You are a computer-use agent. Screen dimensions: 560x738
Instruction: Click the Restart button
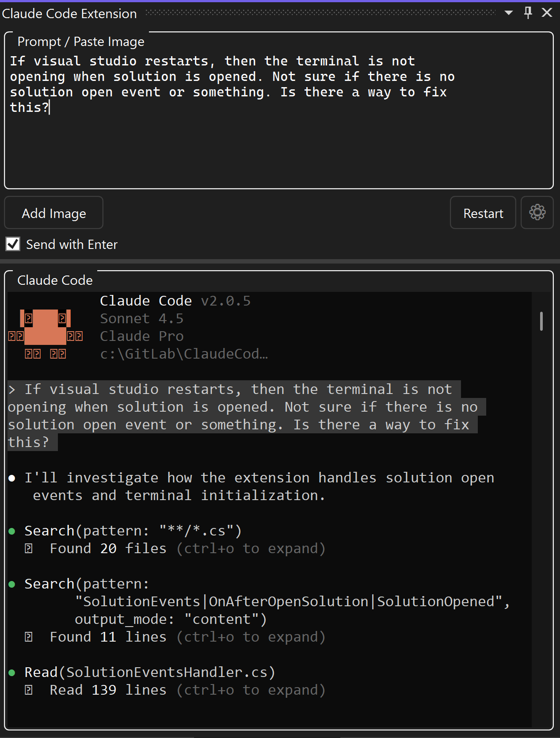tap(483, 213)
